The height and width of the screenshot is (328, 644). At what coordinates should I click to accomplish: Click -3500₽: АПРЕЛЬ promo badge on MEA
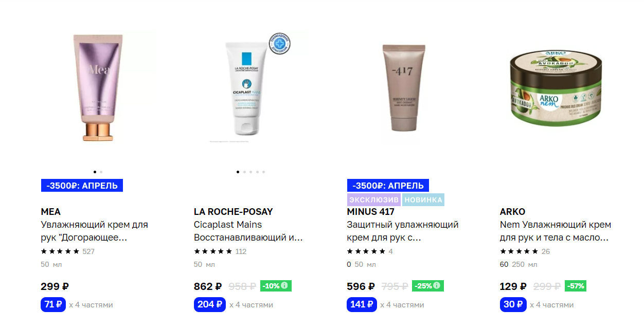pos(82,186)
